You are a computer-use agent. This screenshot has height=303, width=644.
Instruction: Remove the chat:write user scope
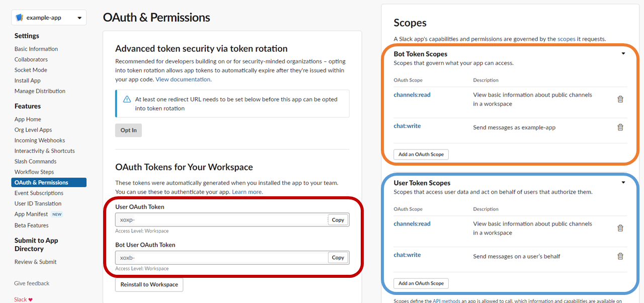[x=620, y=256]
